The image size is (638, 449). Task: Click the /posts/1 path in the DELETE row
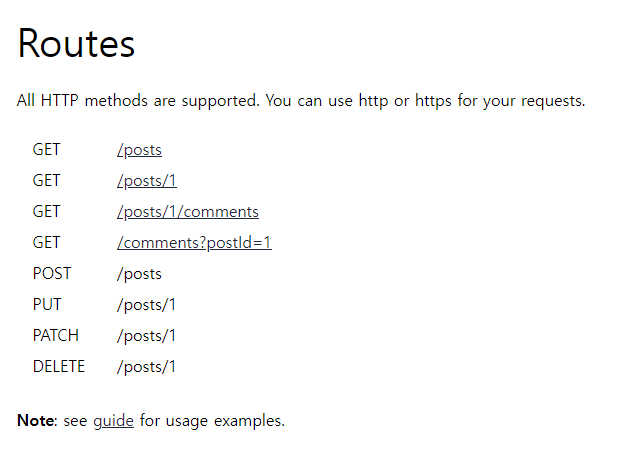click(146, 367)
